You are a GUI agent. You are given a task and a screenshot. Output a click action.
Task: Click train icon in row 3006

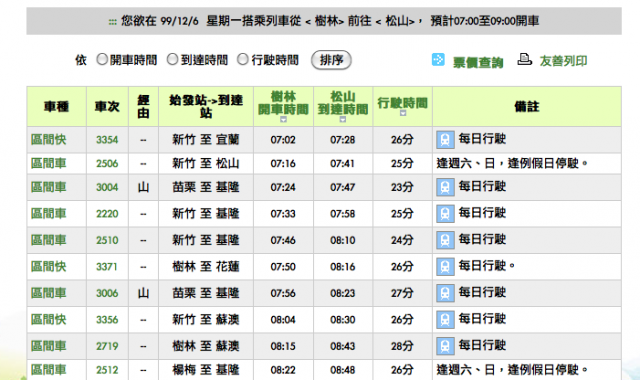tap(445, 293)
